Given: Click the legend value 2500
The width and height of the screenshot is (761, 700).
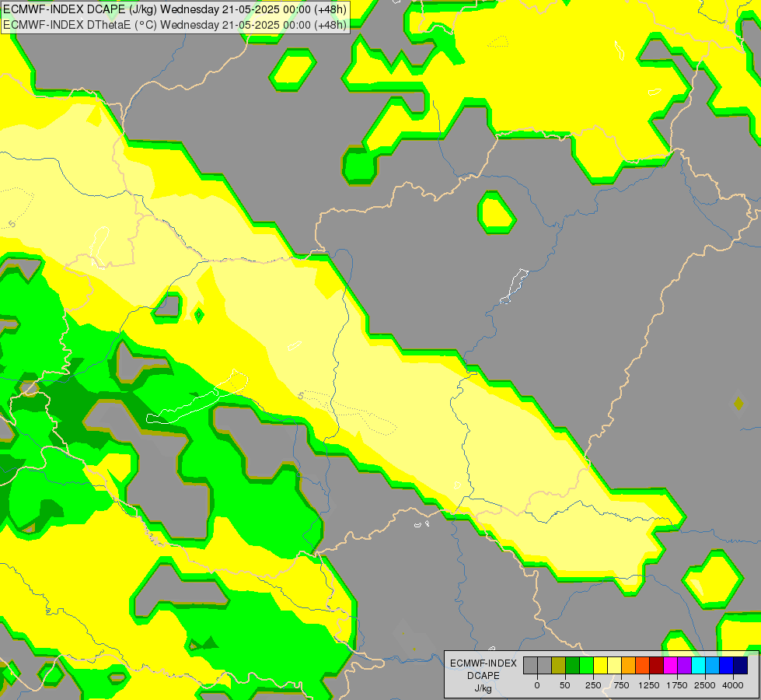Looking at the screenshot, I should 705,685.
